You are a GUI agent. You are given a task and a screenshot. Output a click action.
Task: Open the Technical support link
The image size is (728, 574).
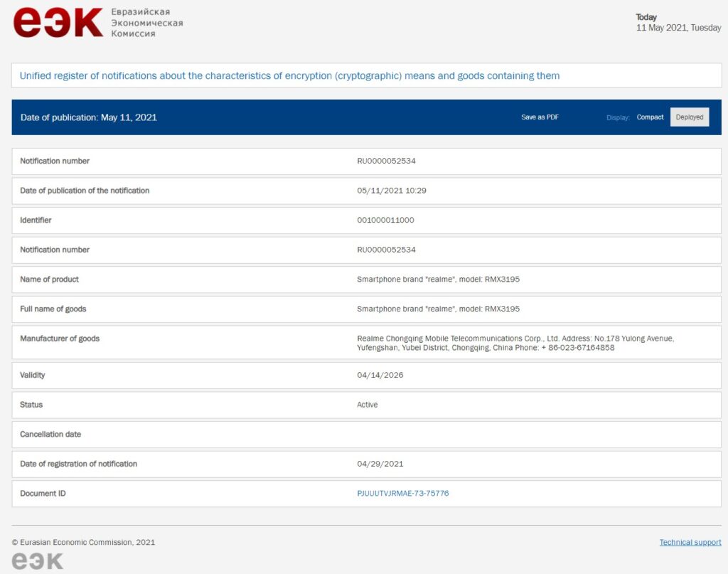click(690, 543)
